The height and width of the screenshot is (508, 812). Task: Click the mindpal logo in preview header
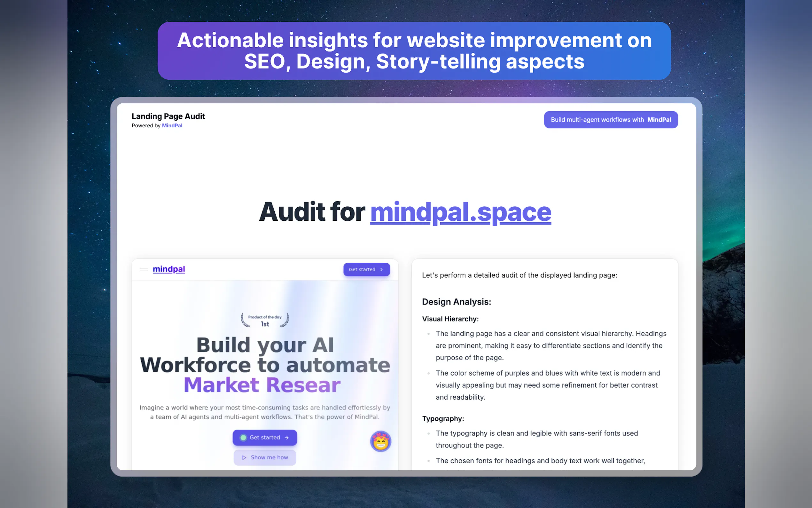pos(169,269)
